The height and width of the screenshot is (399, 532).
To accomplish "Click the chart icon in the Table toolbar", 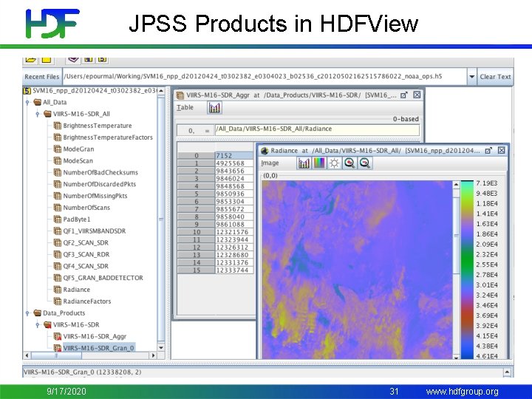I will pos(214,108).
